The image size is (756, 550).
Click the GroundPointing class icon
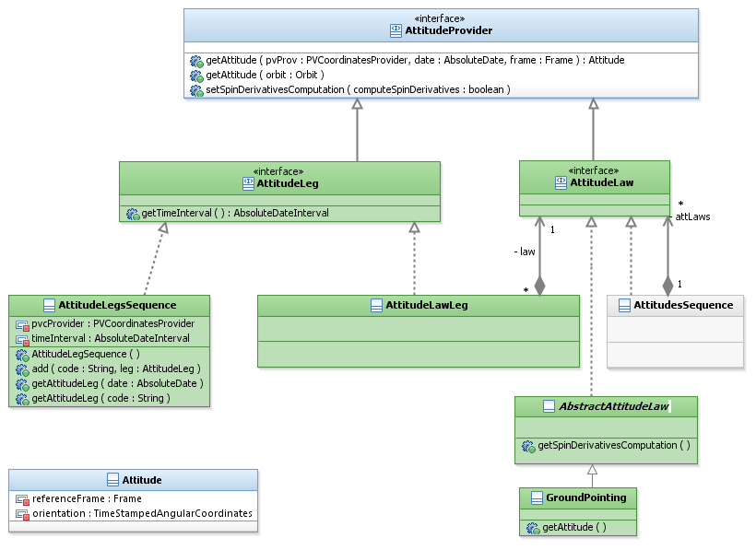(x=537, y=498)
